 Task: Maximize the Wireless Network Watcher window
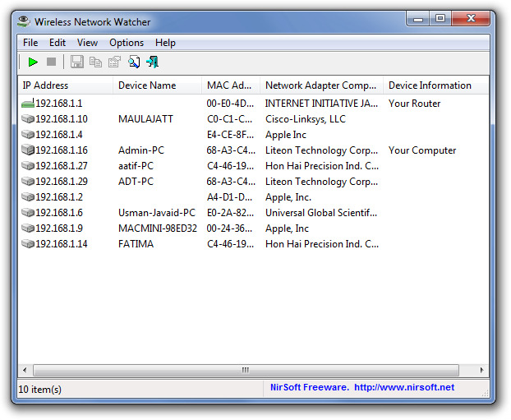440,19
